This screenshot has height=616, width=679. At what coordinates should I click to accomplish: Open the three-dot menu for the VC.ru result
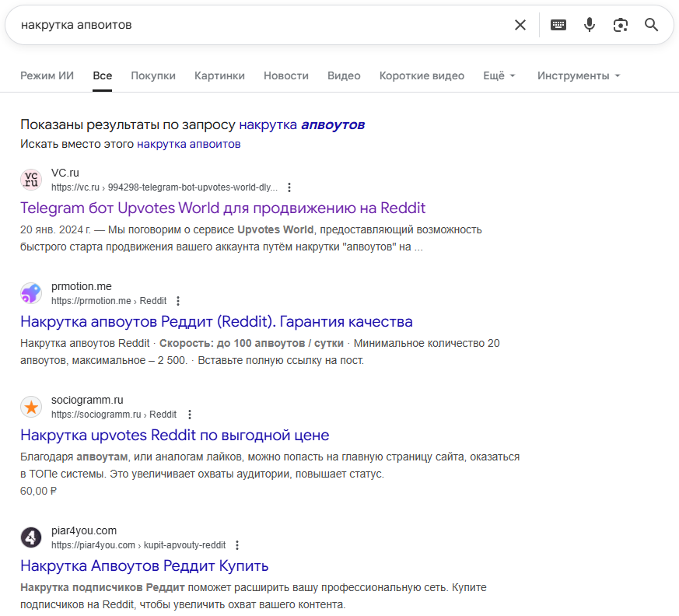click(x=289, y=187)
